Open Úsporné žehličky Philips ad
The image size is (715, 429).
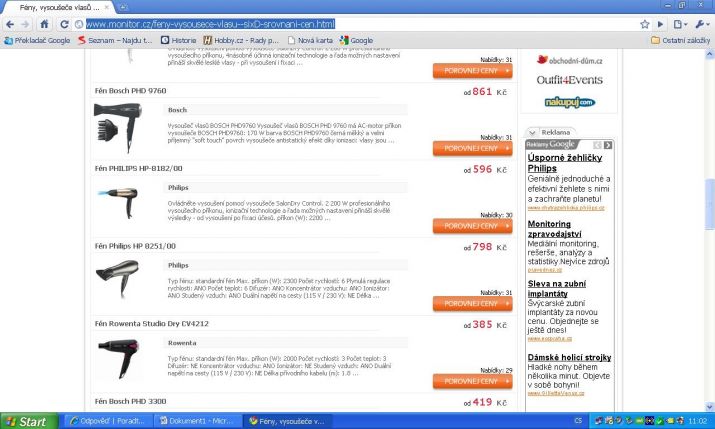[565, 163]
